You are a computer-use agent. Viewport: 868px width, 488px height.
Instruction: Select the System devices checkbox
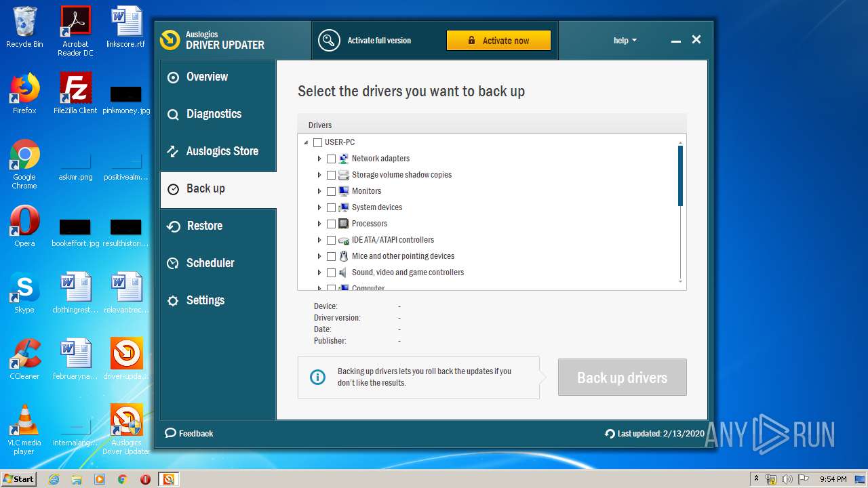click(x=331, y=207)
